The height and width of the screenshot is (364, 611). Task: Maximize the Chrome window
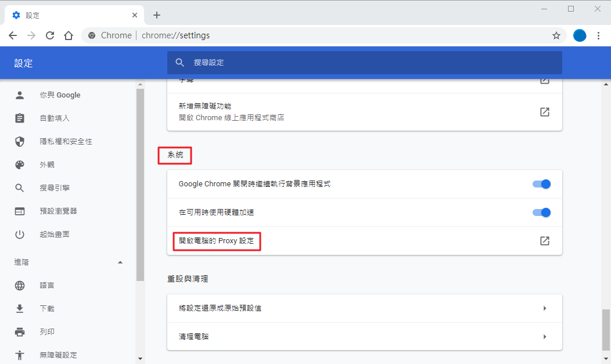pyautogui.click(x=571, y=9)
